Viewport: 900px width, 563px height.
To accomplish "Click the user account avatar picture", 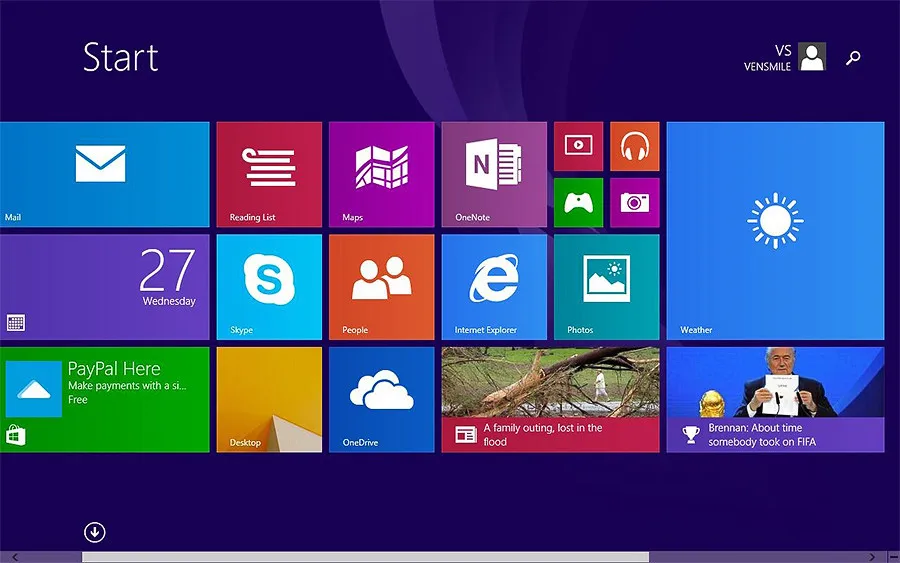I will coord(812,56).
